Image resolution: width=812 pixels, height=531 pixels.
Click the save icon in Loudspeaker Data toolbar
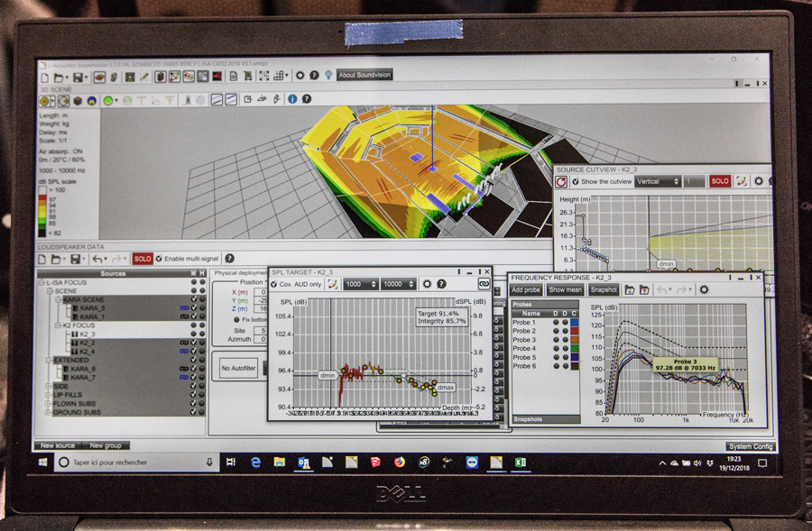tap(76, 259)
